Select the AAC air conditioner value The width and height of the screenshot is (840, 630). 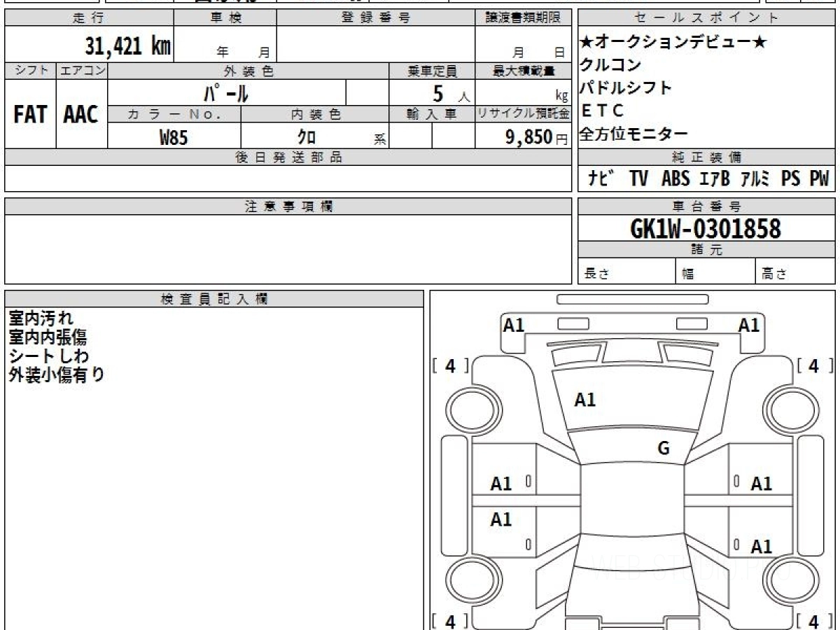click(81, 115)
